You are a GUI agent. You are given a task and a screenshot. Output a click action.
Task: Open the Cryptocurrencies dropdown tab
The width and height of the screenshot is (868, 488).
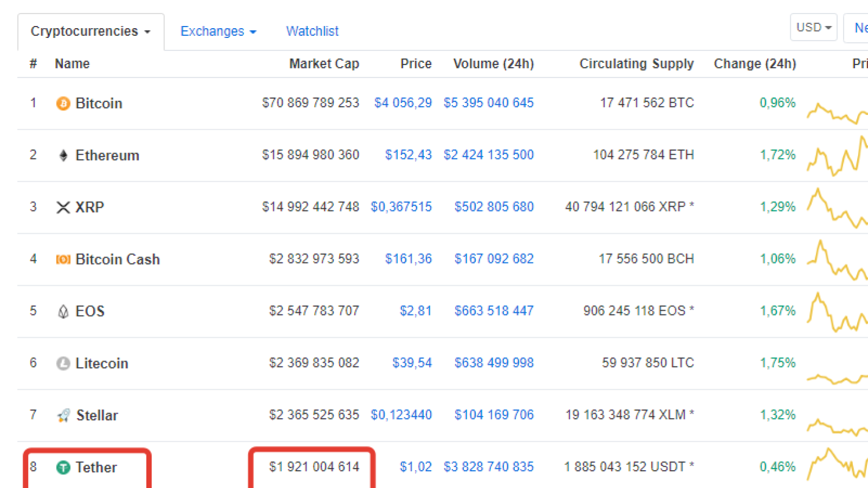tap(91, 31)
